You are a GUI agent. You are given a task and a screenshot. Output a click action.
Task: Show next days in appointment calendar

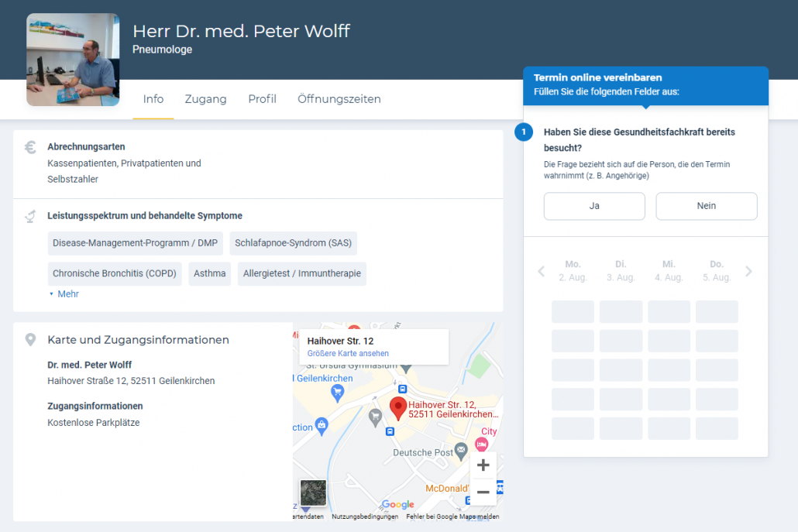(748, 272)
